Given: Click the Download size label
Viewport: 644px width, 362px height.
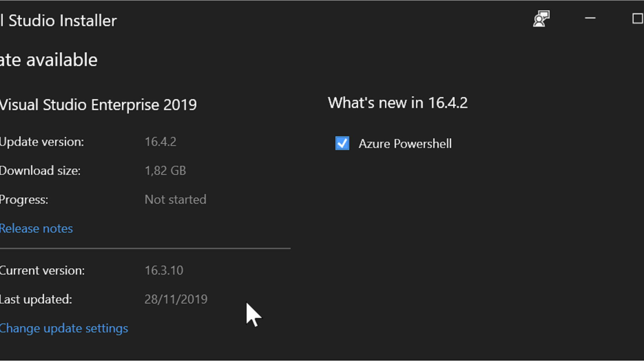Looking at the screenshot, I should (40, 171).
